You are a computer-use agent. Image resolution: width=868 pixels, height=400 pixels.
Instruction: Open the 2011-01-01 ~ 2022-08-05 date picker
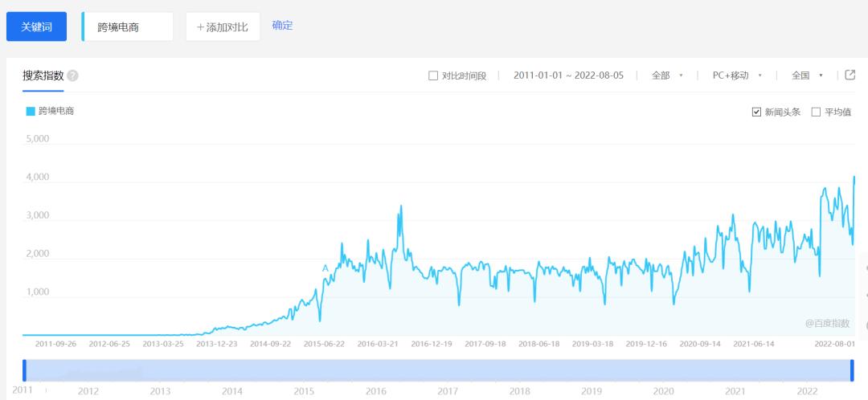[x=567, y=76]
